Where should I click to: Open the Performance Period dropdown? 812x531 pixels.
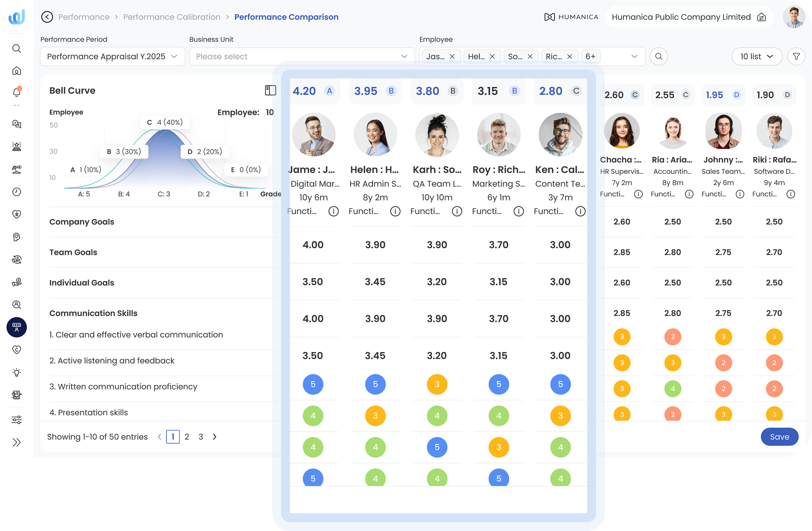coord(112,57)
